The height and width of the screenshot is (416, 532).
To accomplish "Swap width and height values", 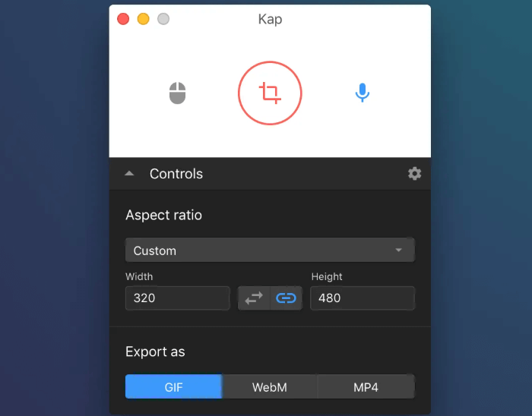I will pos(254,298).
